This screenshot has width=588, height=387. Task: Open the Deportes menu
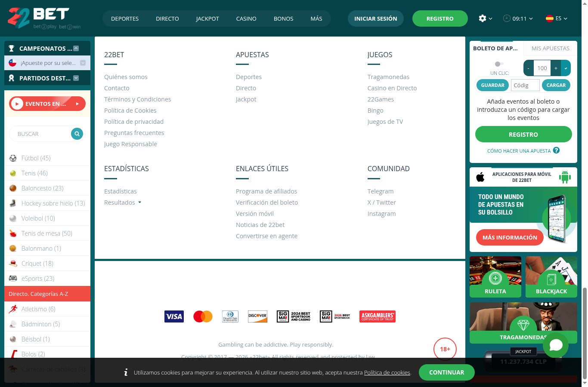tap(125, 18)
